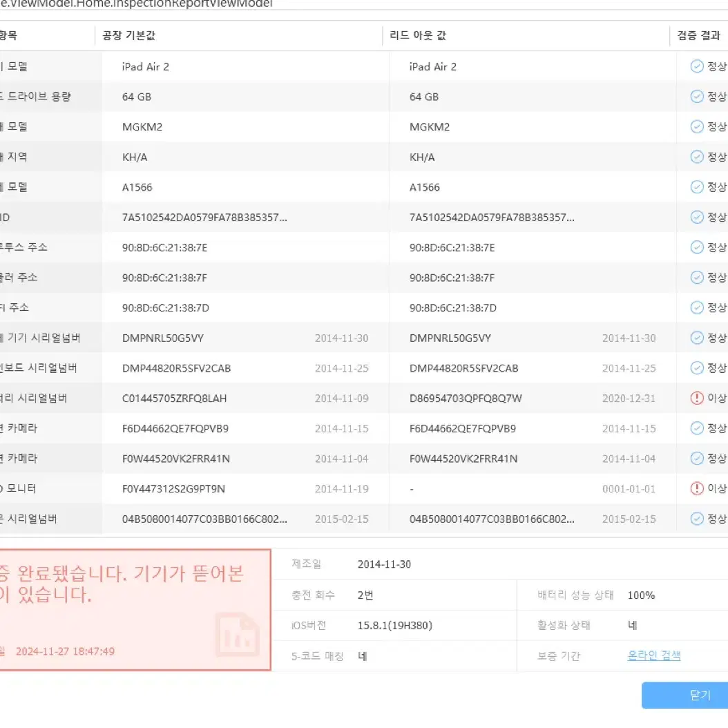
Task: Click the red verification complete message
Action: point(122,584)
